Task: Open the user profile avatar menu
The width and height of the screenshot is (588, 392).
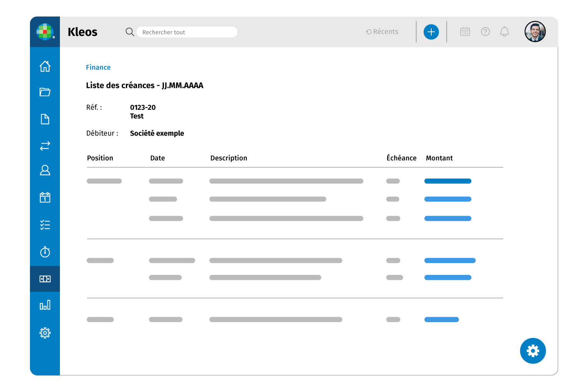Action: click(x=535, y=32)
